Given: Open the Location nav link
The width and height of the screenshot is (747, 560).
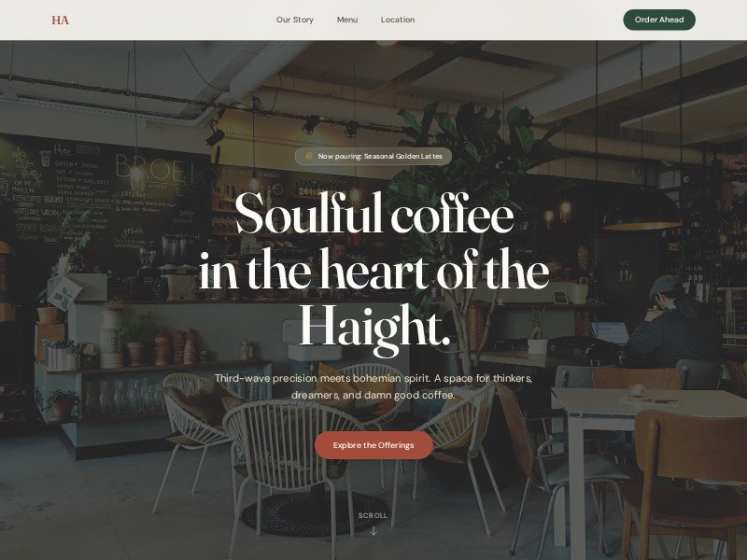Looking at the screenshot, I should tap(398, 20).
